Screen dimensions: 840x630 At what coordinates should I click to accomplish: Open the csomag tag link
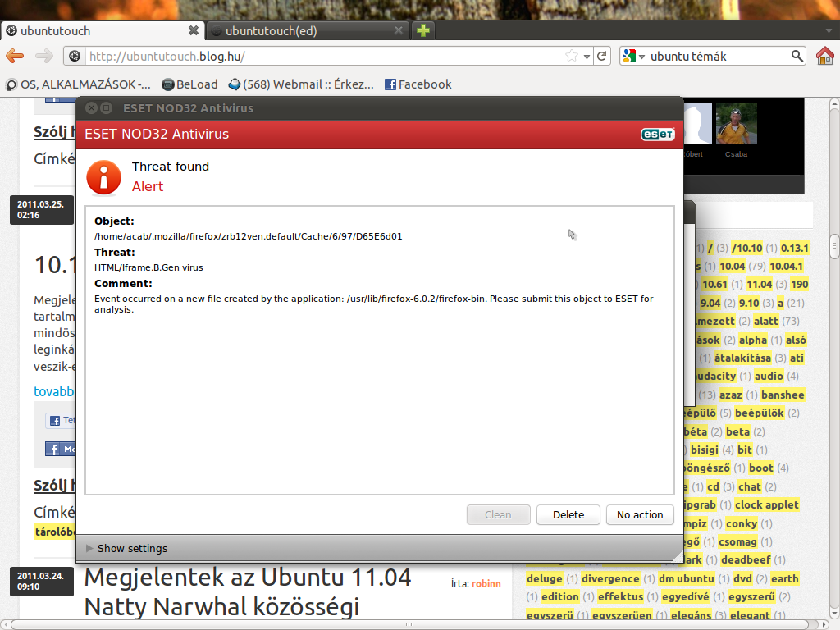tap(737, 541)
